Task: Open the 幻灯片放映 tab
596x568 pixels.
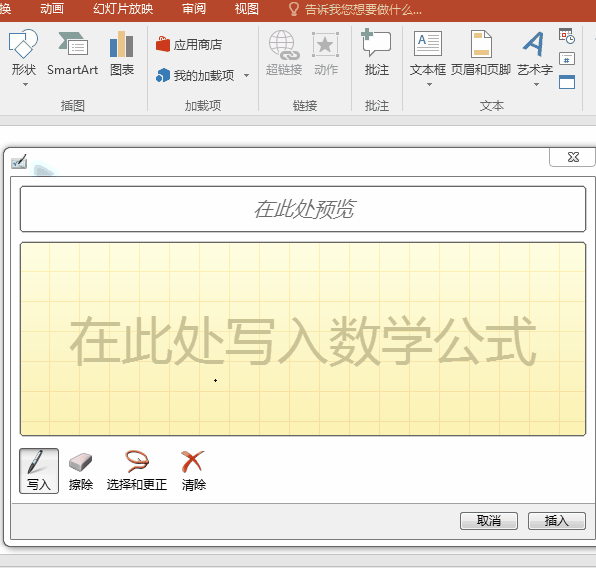Action: (x=123, y=9)
